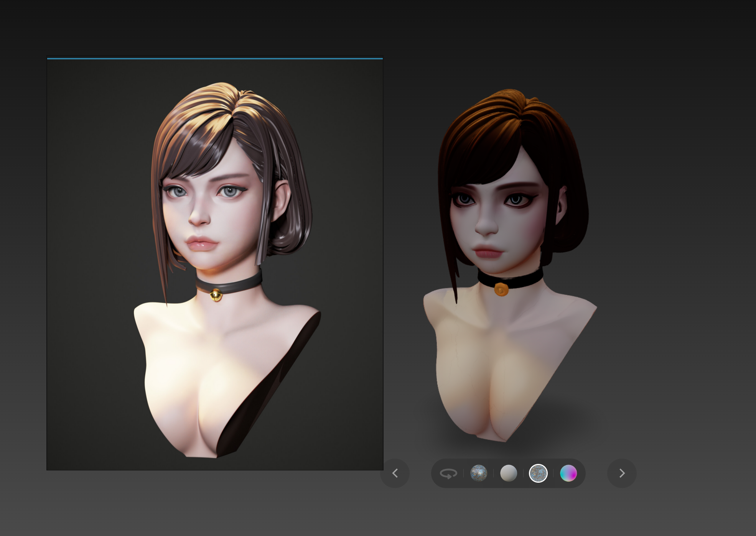Enable untextured gray material preview
The height and width of the screenshot is (536, 756).
click(x=508, y=474)
